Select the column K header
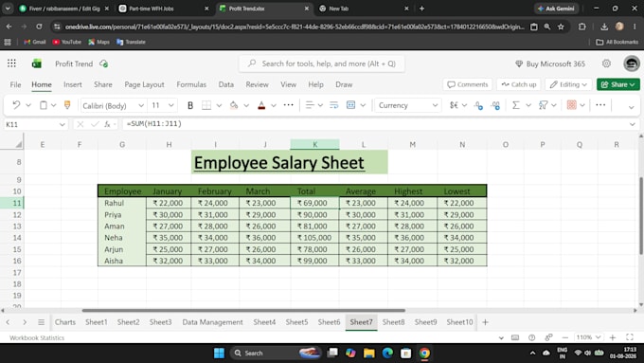This screenshot has width=644, height=363. coord(314,144)
